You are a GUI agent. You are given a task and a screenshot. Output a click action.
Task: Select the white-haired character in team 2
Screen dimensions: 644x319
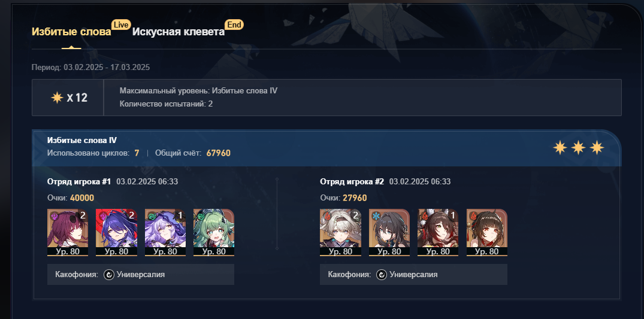[x=340, y=232]
